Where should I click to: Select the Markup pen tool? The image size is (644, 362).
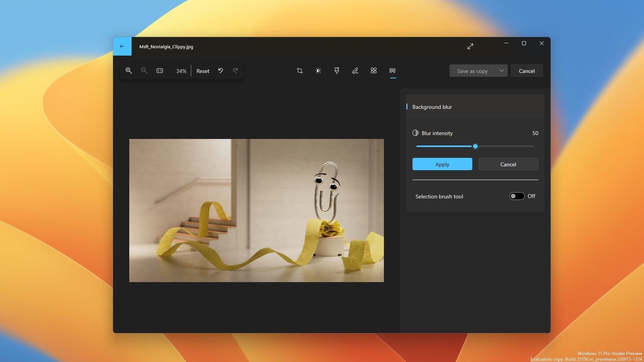click(x=355, y=71)
